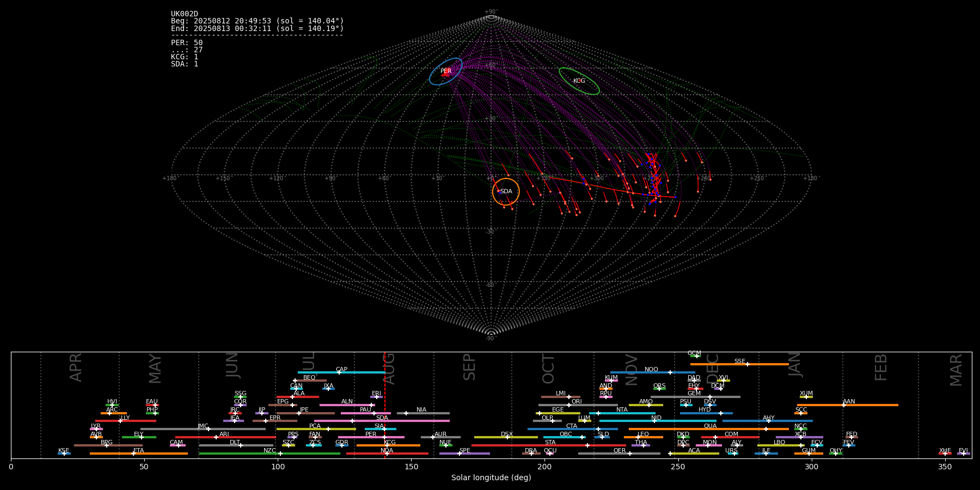Click the AUG month label

point(389,367)
